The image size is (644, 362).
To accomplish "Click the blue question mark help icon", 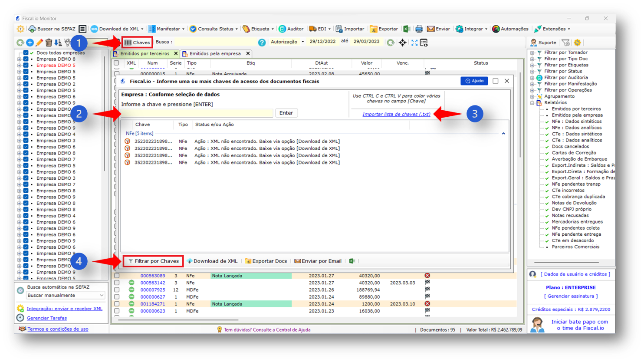I will [x=262, y=43].
